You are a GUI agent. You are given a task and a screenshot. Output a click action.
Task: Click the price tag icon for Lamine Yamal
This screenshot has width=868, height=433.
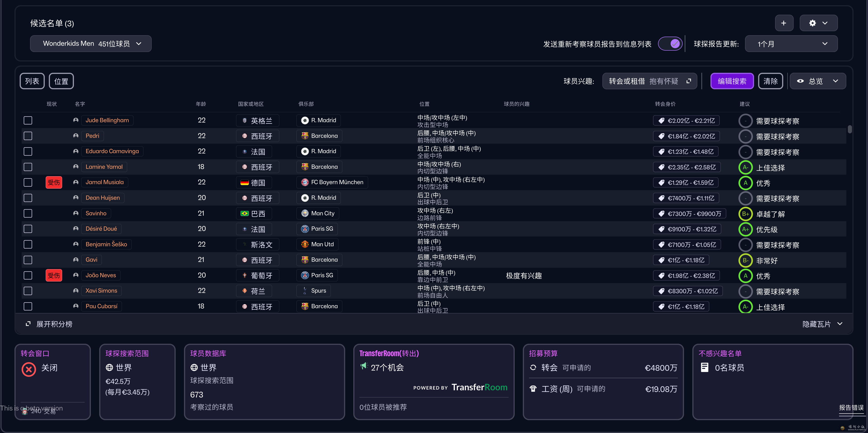[661, 167]
